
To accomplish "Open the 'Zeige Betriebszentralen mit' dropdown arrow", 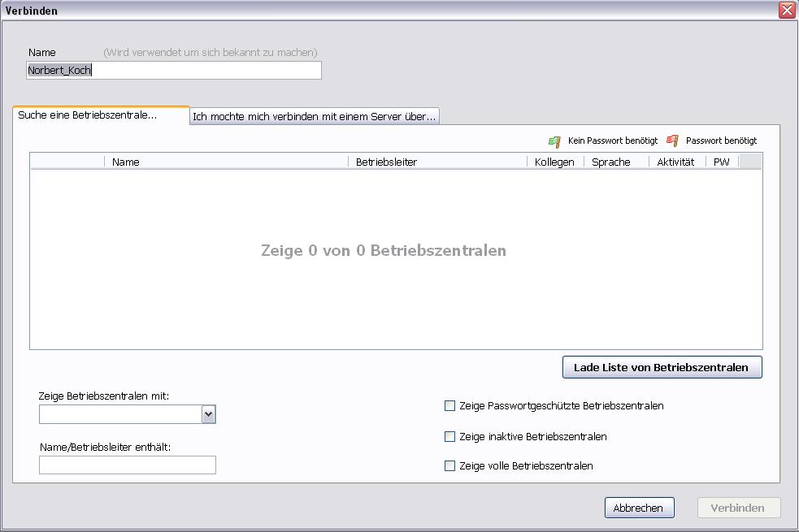I will click(x=208, y=414).
